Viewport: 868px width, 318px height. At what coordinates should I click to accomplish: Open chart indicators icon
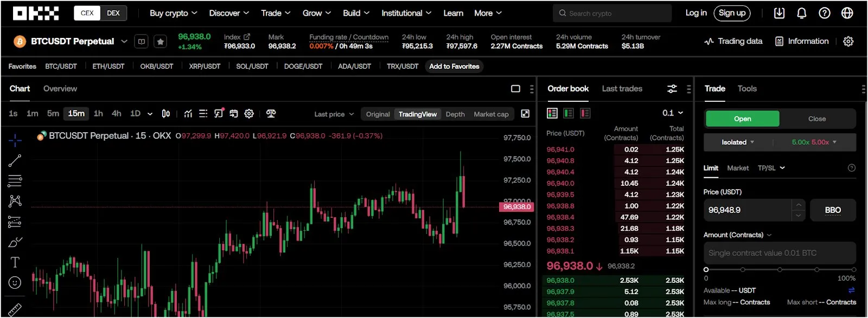(188, 114)
